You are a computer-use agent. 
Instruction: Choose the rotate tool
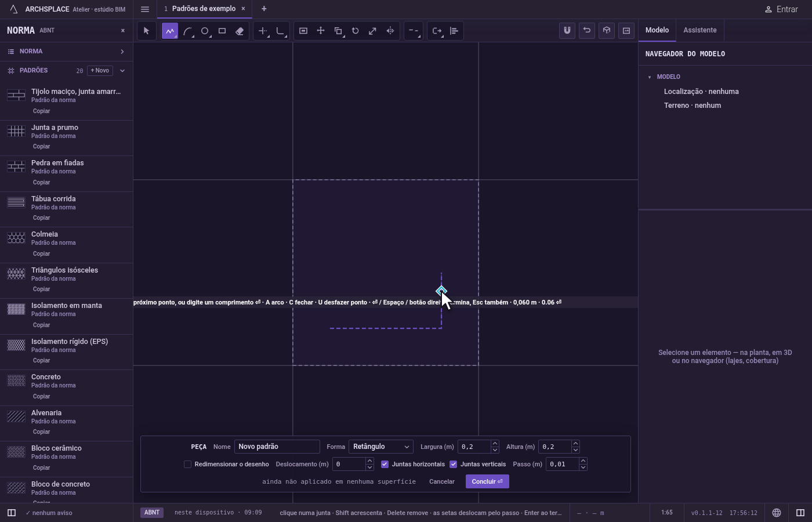point(356,31)
